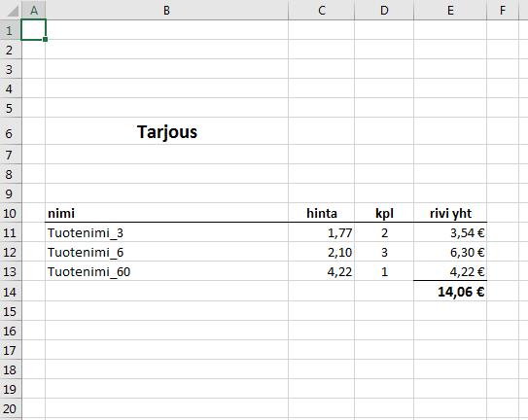Image resolution: width=528 pixels, height=420 pixels.
Task: Select row total 3,54 €
Action: click(x=450, y=232)
